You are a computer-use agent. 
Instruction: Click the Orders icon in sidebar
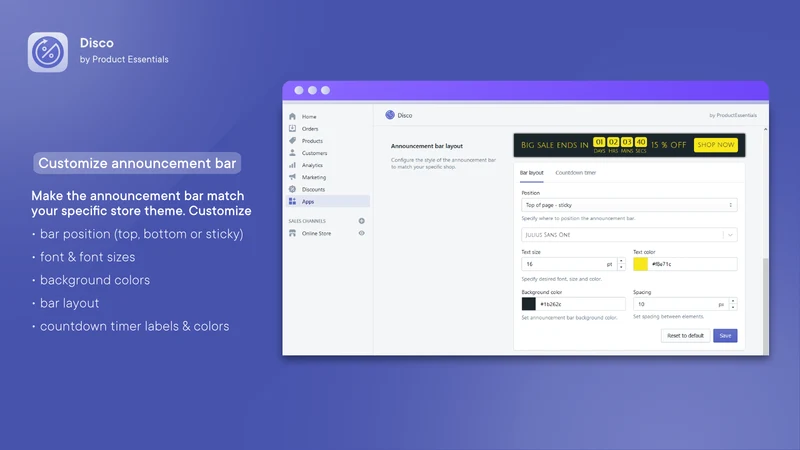point(292,129)
